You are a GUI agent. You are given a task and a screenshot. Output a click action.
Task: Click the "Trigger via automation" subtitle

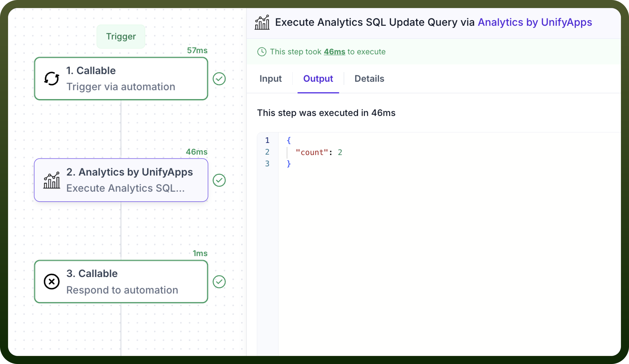pos(121,87)
